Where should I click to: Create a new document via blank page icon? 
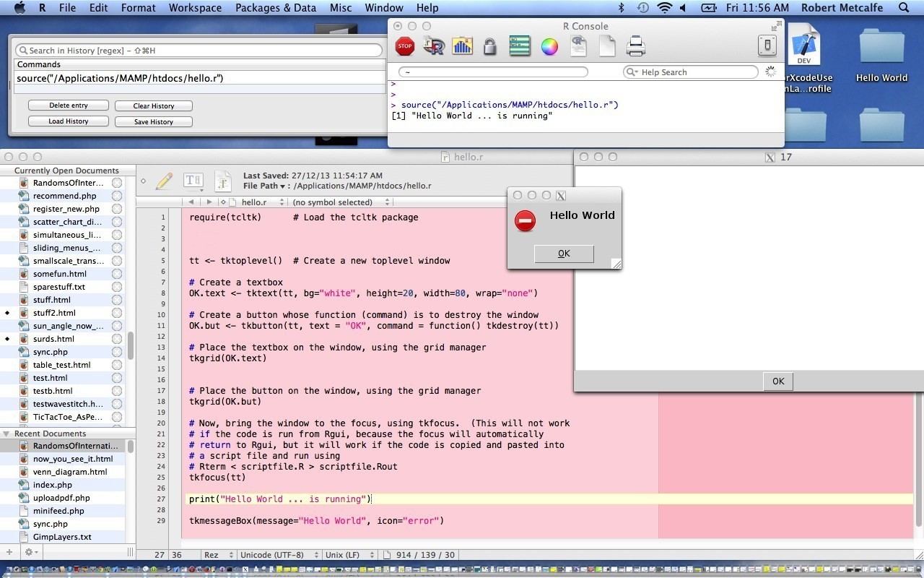(x=607, y=46)
